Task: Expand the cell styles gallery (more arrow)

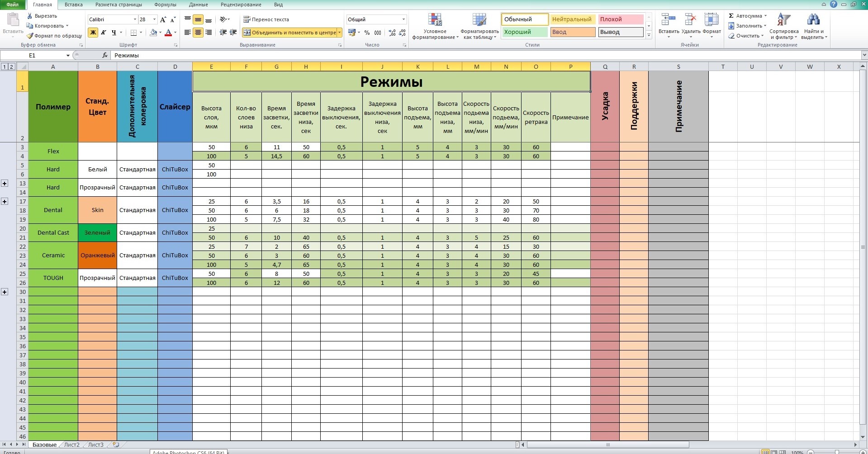Action: [x=649, y=35]
